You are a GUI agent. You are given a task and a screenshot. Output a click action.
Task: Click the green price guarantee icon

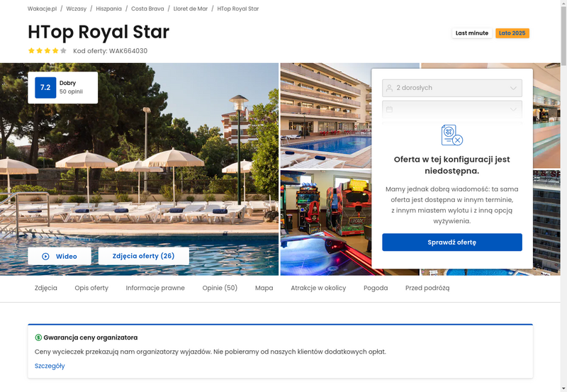pyautogui.click(x=38, y=337)
